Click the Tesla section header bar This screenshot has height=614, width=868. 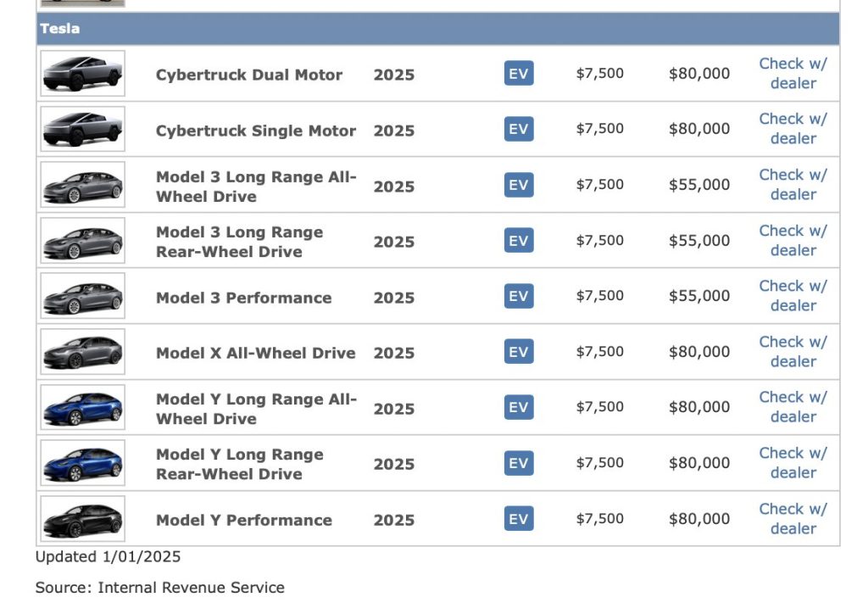coord(437,29)
